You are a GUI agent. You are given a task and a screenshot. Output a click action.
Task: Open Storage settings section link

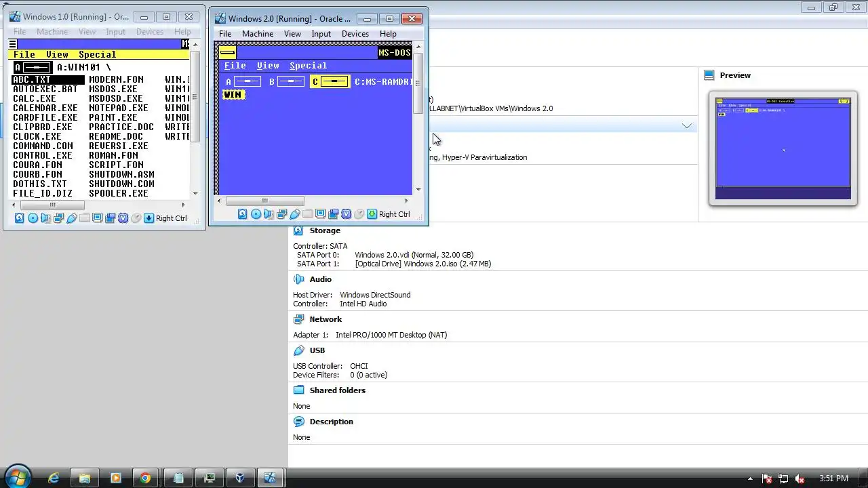(x=325, y=230)
